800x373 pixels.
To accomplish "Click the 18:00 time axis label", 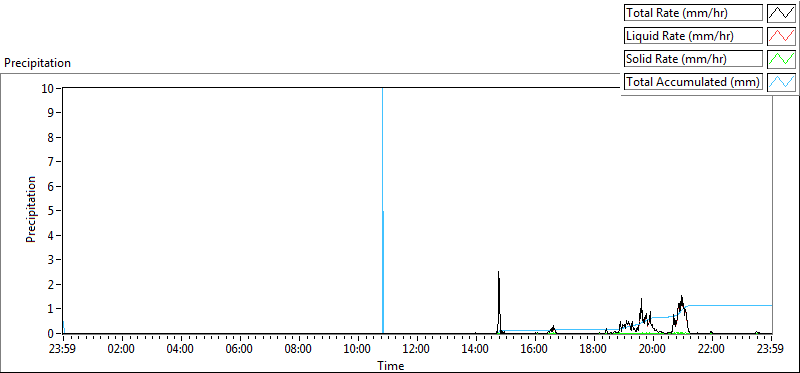I will (594, 350).
